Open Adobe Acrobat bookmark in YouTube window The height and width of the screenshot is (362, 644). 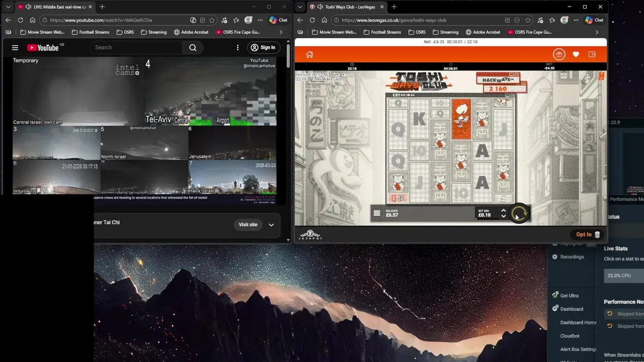click(x=191, y=32)
